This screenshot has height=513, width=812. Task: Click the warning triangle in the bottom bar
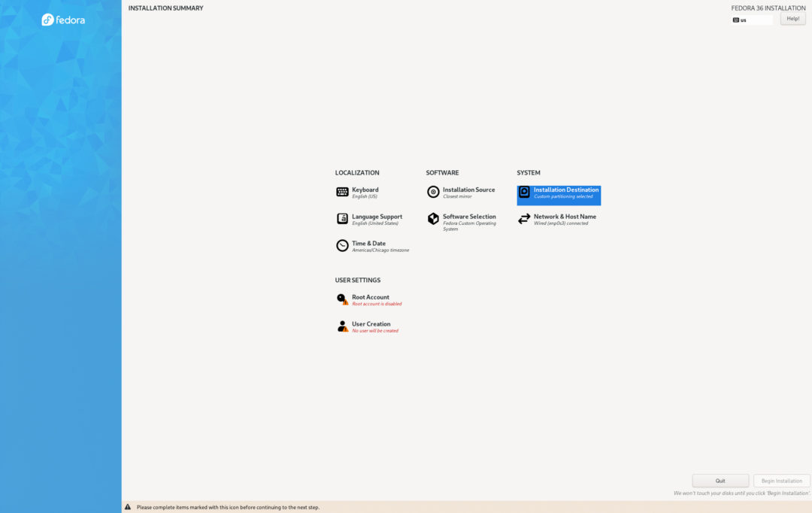click(x=127, y=507)
